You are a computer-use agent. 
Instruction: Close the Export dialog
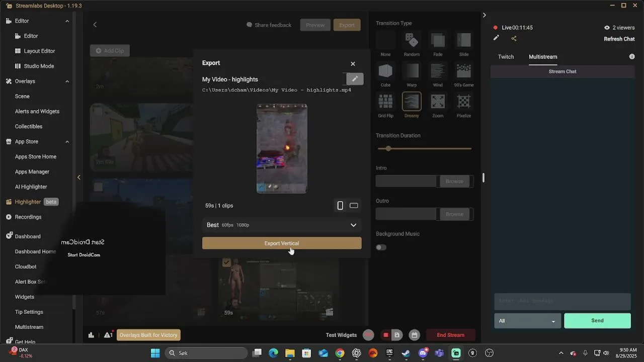[353, 64]
